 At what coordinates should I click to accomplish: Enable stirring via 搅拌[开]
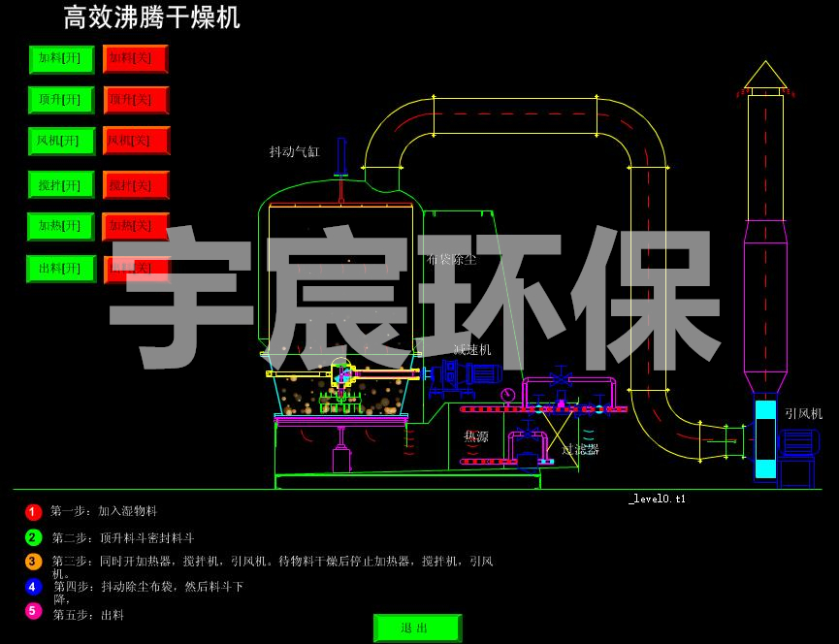click(62, 185)
